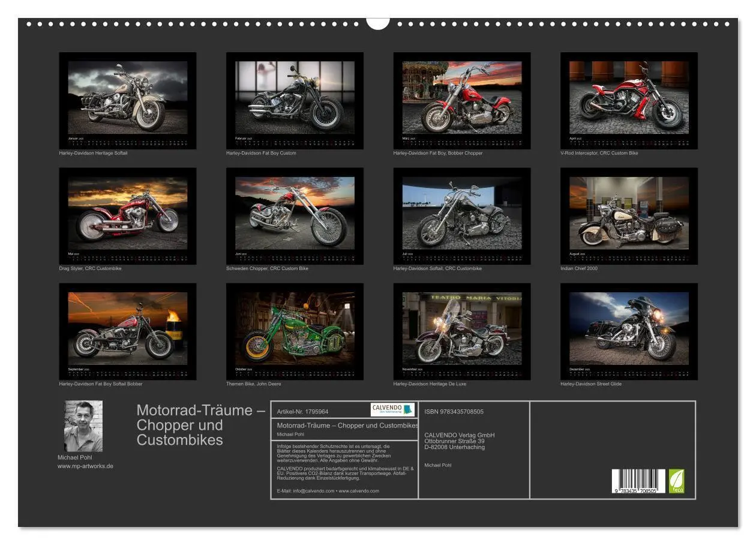The image size is (756, 545).
Task: Open the Fat Boy Softail Bobber image
Action: [127, 331]
